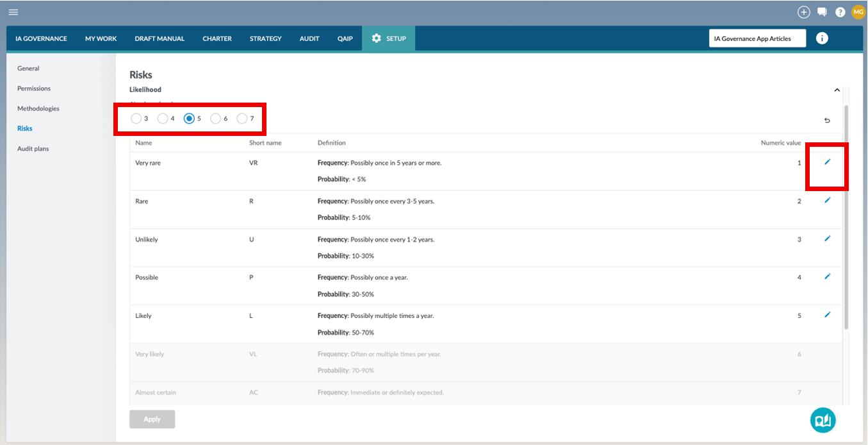
Task: Click the Short name column header
Action: (265, 143)
